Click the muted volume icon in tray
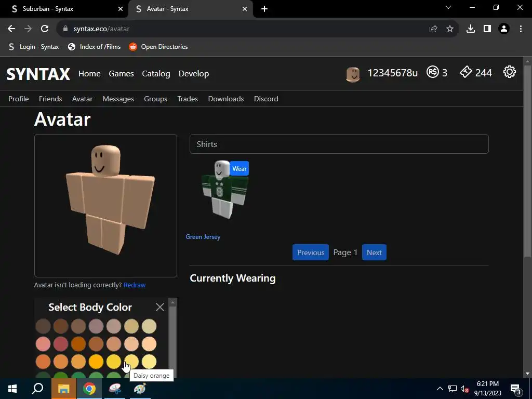 click(x=465, y=389)
